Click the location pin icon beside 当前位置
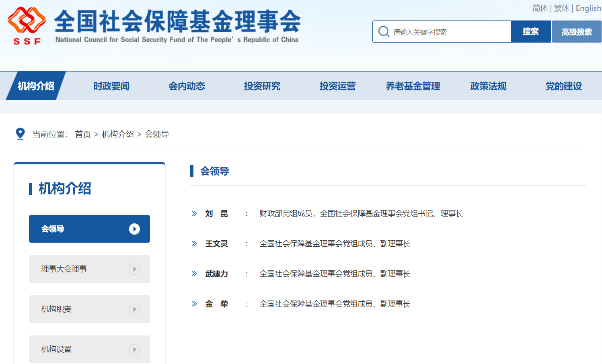 [x=20, y=133]
